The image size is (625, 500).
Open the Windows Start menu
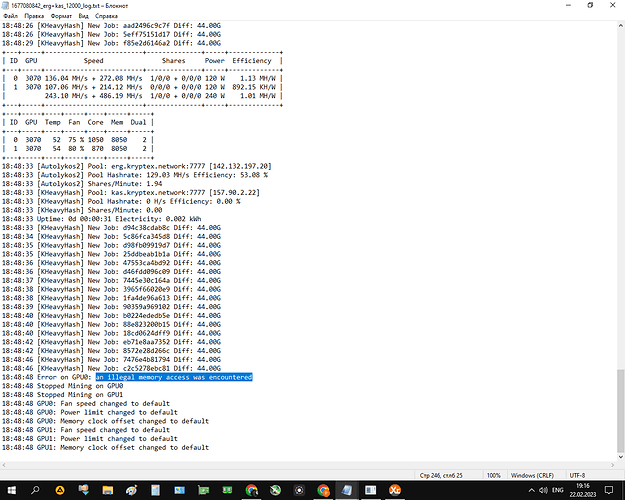click(10, 487)
